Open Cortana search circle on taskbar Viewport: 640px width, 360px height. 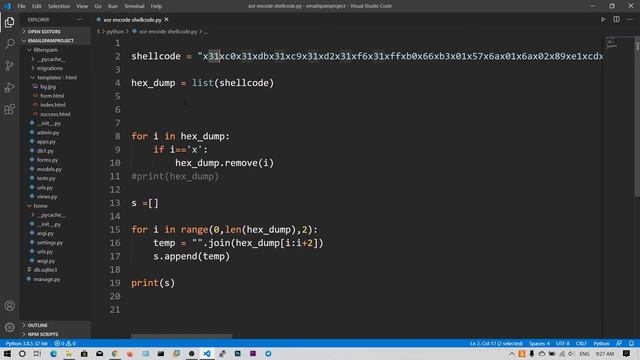(22, 353)
